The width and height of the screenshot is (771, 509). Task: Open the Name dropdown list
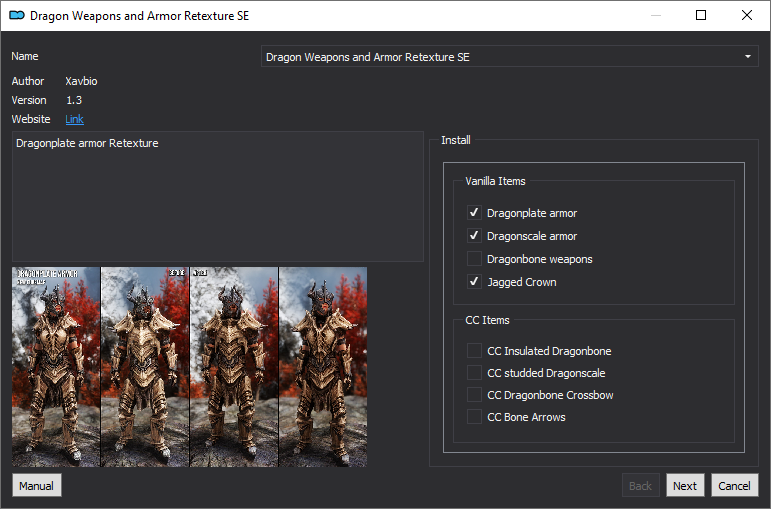coord(509,57)
